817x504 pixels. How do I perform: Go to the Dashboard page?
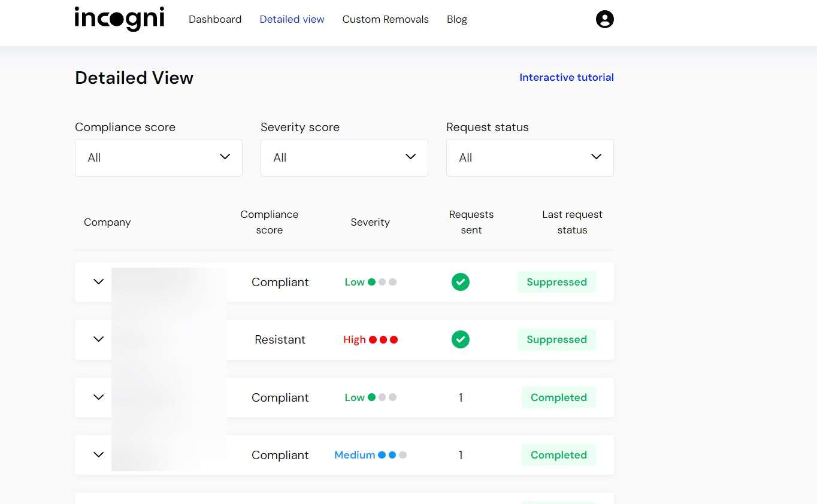pyautogui.click(x=215, y=19)
